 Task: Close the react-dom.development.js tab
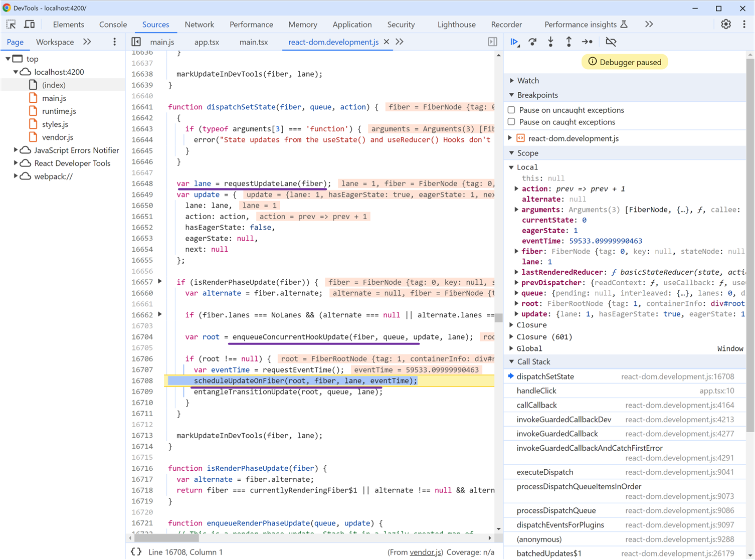pyautogui.click(x=387, y=42)
